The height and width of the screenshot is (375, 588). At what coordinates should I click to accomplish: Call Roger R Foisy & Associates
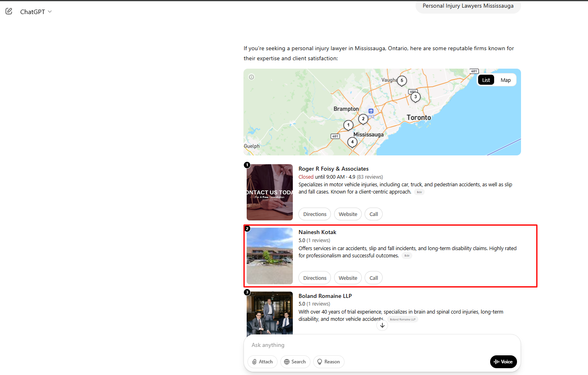click(x=373, y=214)
